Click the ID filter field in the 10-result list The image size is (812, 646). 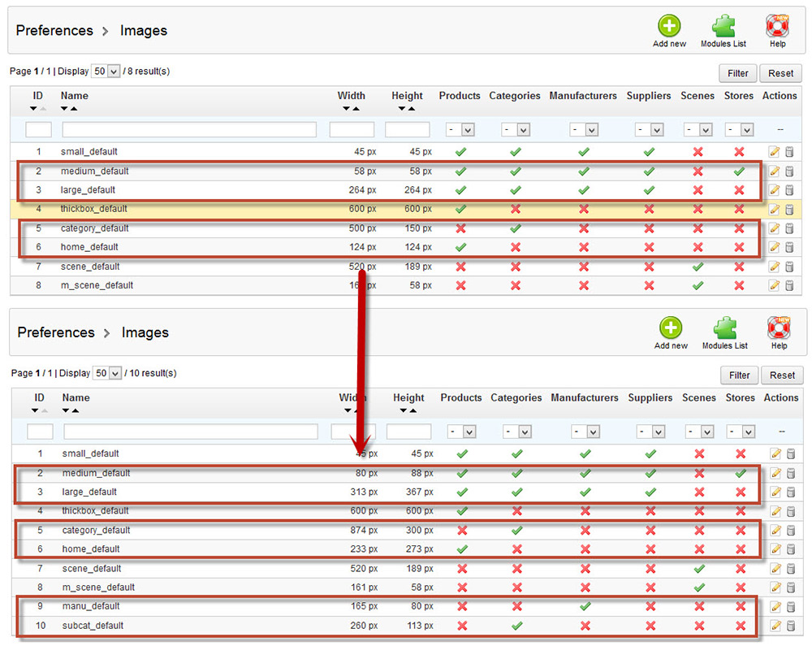[40, 431]
